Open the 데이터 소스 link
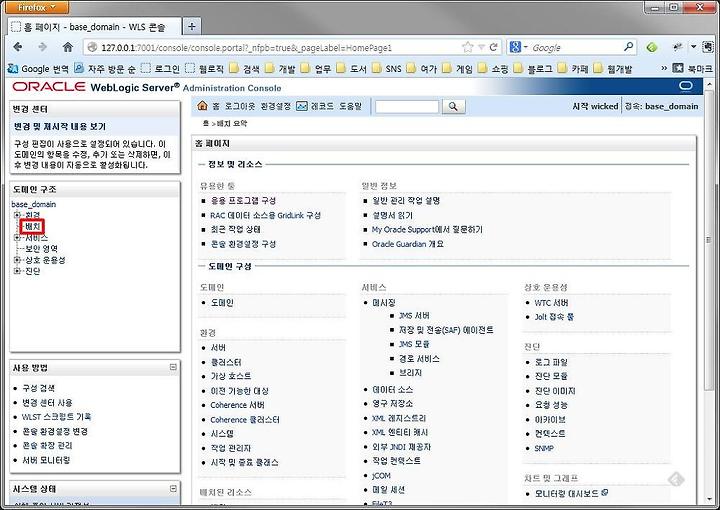Viewport: 720px width, 510px height. (393, 390)
